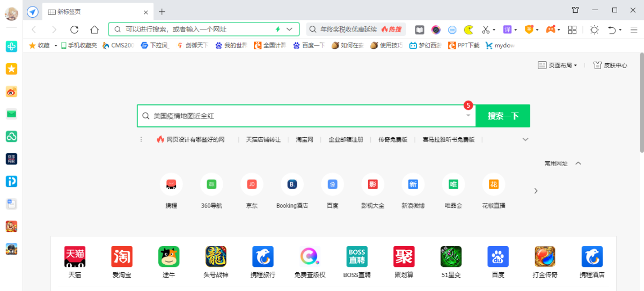The image size is (644, 291).
Task: Close the 新标签页 tab
Action: tap(145, 12)
